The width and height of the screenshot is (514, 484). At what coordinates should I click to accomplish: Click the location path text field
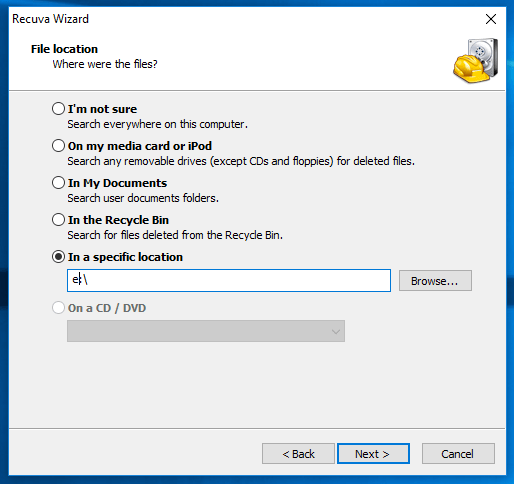click(229, 280)
